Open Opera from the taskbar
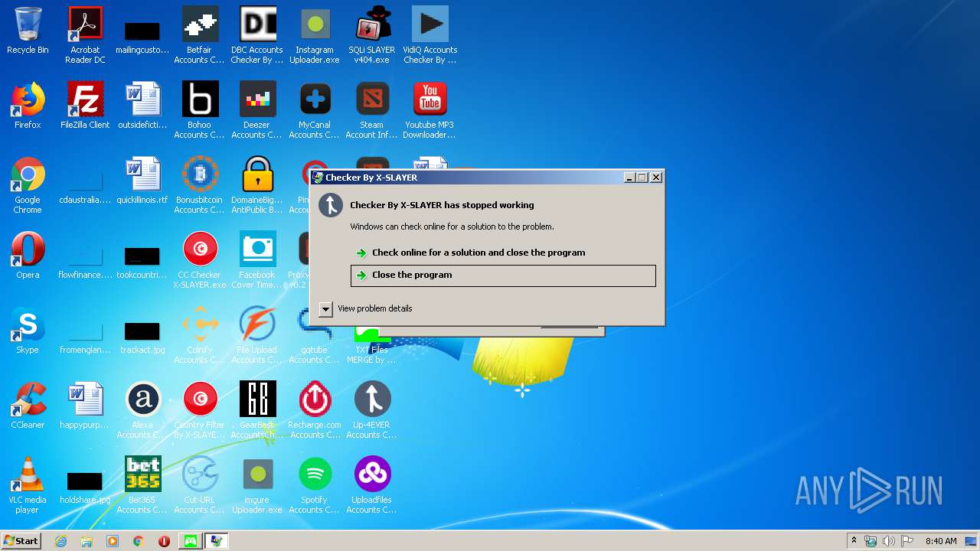 (164, 541)
